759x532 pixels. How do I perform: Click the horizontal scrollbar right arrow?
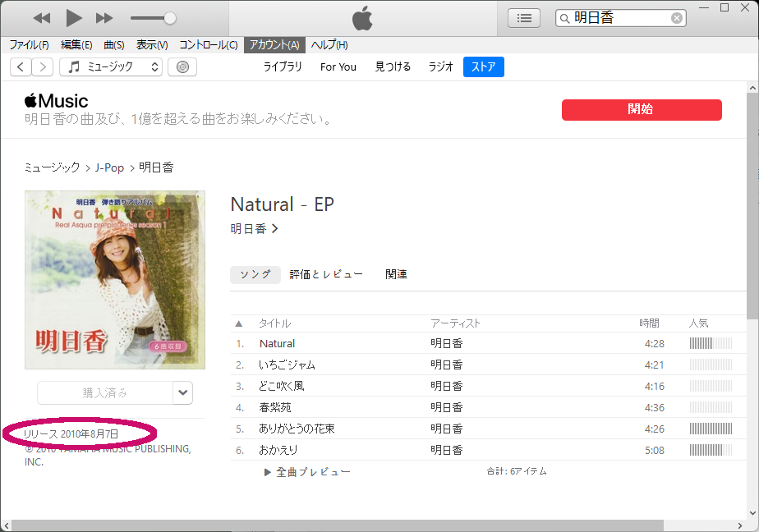740,525
